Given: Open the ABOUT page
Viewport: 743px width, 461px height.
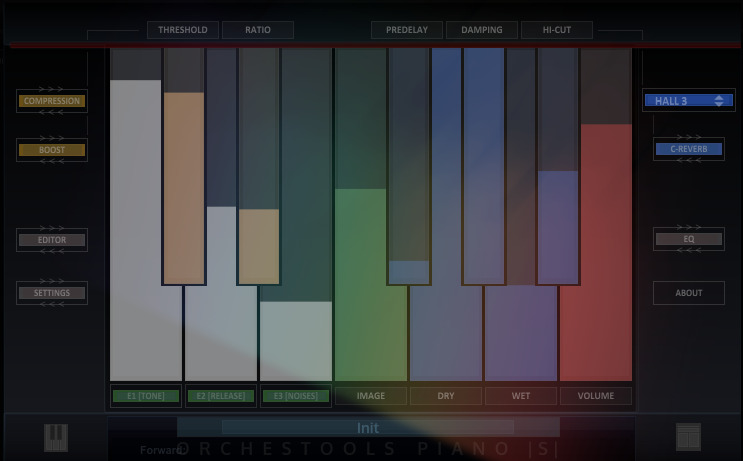Looking at the screenshot, I should tap(689, 293).
